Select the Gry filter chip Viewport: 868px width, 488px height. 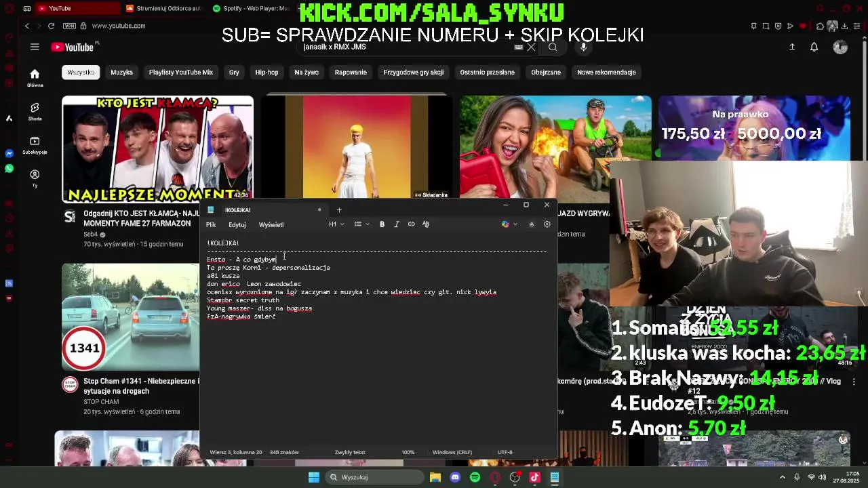point(234,72)
